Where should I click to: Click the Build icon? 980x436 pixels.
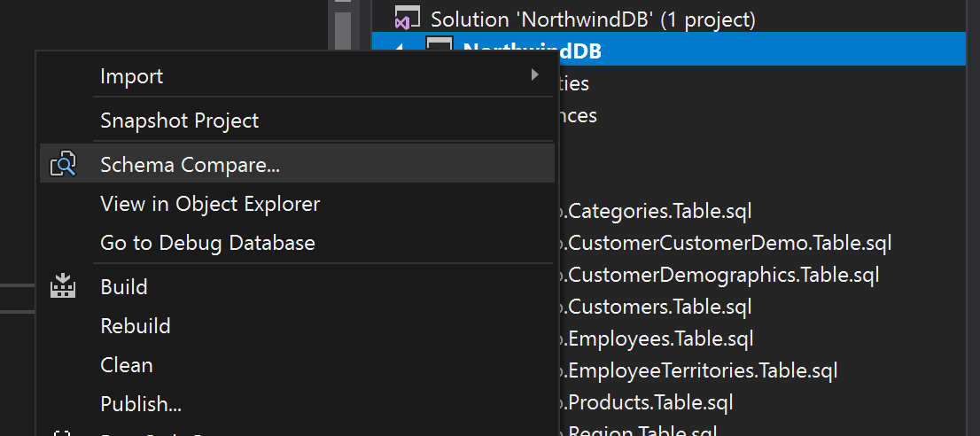pyautogui.click(x=63, y=285)
